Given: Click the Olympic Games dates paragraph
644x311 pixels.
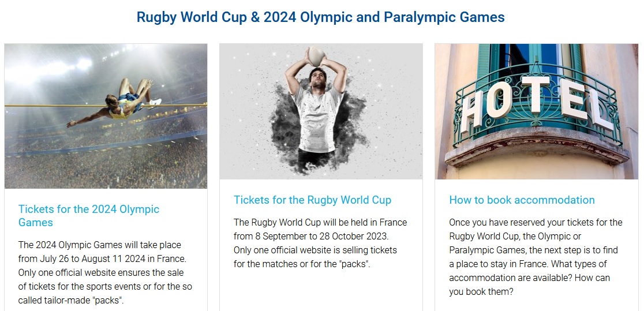Looking at the screenshot, I should click(105, 272).
